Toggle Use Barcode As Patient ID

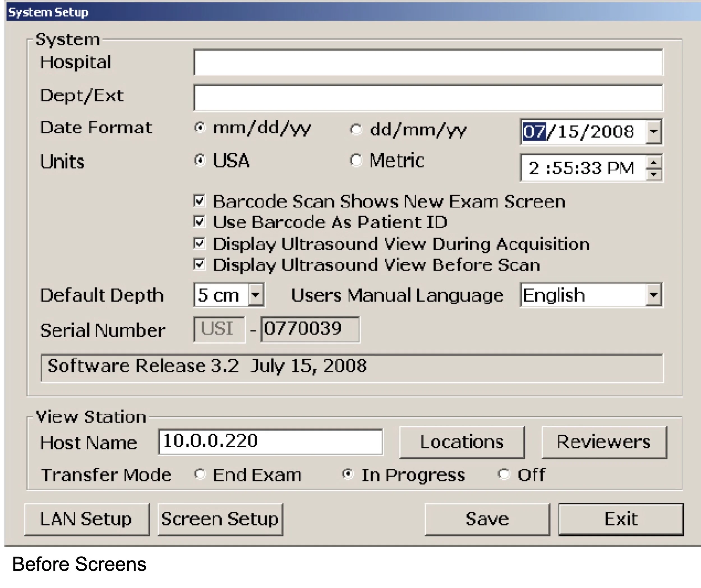tap(199, 222)
